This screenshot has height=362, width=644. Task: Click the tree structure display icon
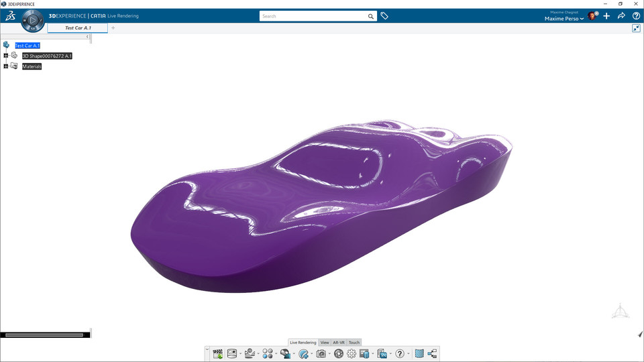(x=432, y=353)
